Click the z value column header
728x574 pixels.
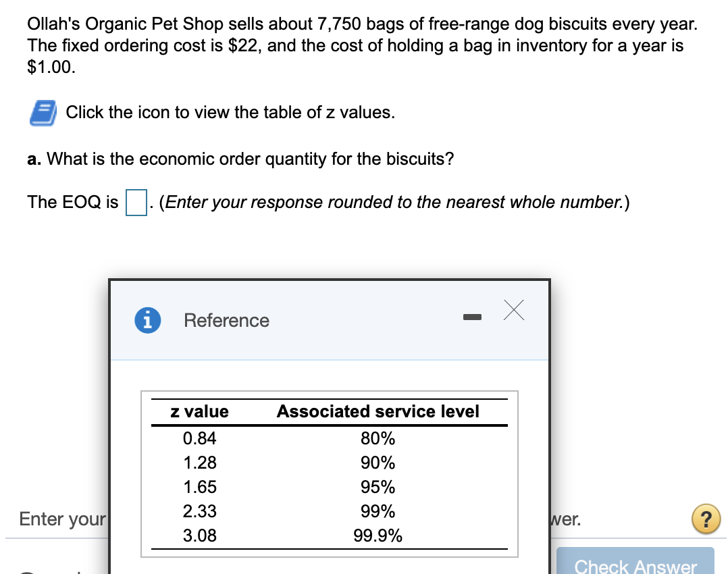201,411
